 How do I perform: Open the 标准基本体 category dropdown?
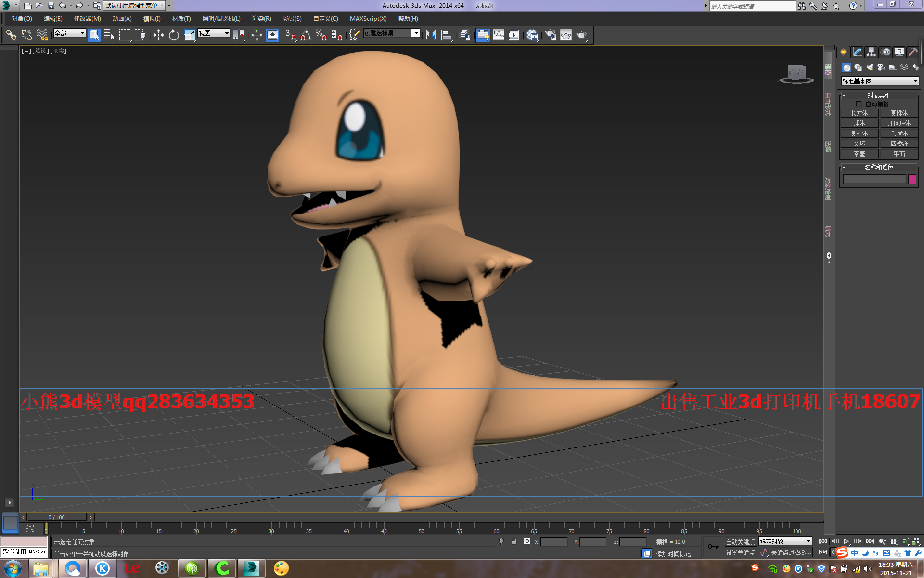880,81
